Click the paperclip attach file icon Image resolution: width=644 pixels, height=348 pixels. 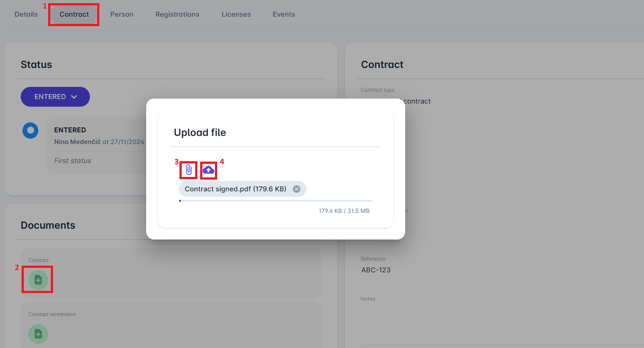coord(189,170)
